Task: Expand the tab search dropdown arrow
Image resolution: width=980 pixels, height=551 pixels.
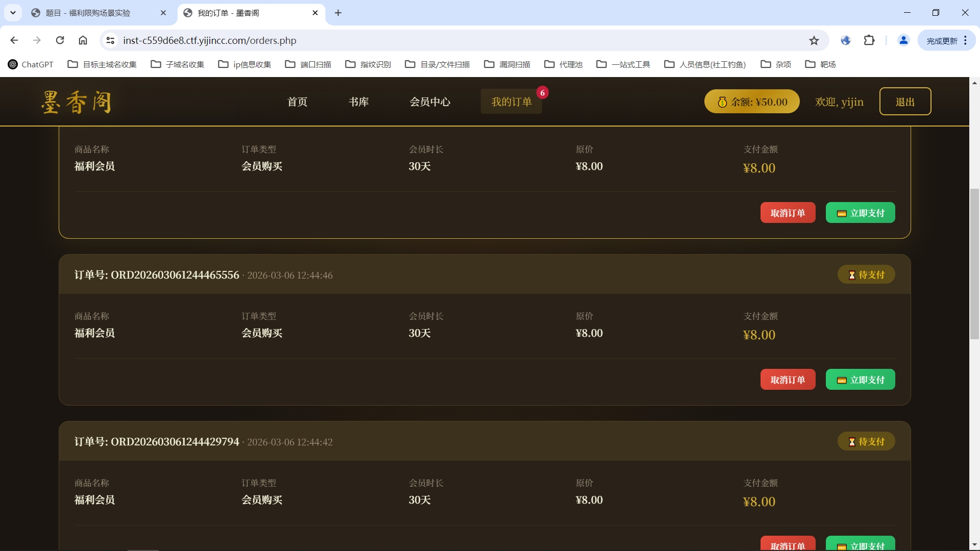Action: point(13,13)
